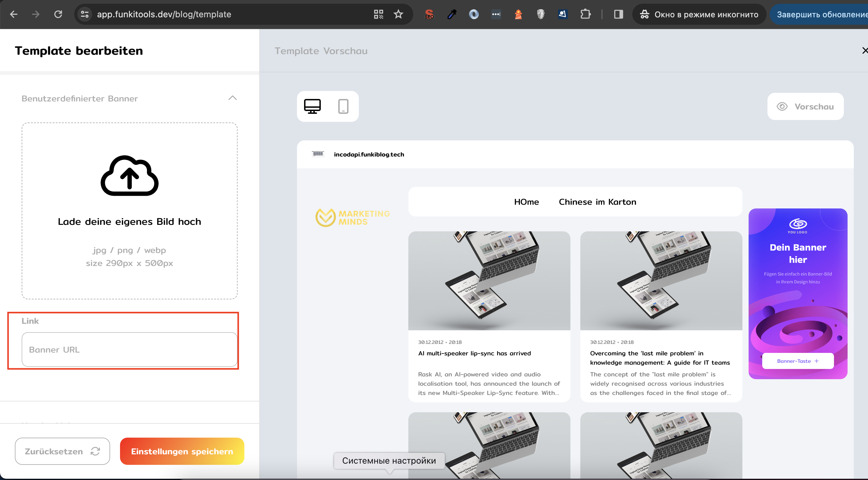Open the HOme menu item

pyautogui.click(x=526, y=202)
